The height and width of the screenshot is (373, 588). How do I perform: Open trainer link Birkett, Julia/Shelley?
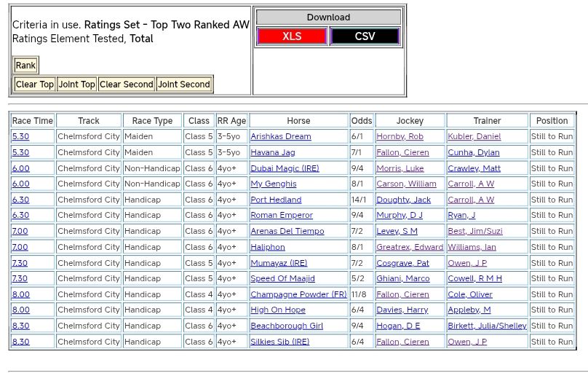point(487,326)
